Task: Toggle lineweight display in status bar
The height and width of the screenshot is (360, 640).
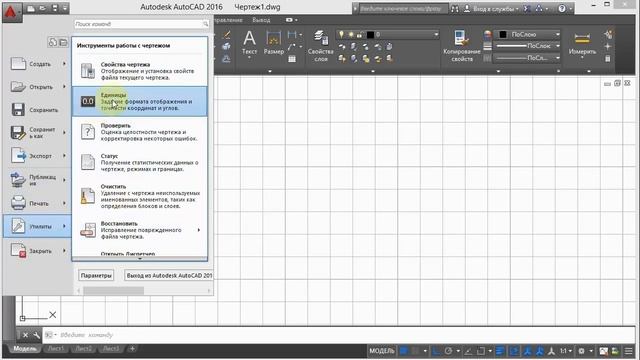Action: [x=500, y=351]
